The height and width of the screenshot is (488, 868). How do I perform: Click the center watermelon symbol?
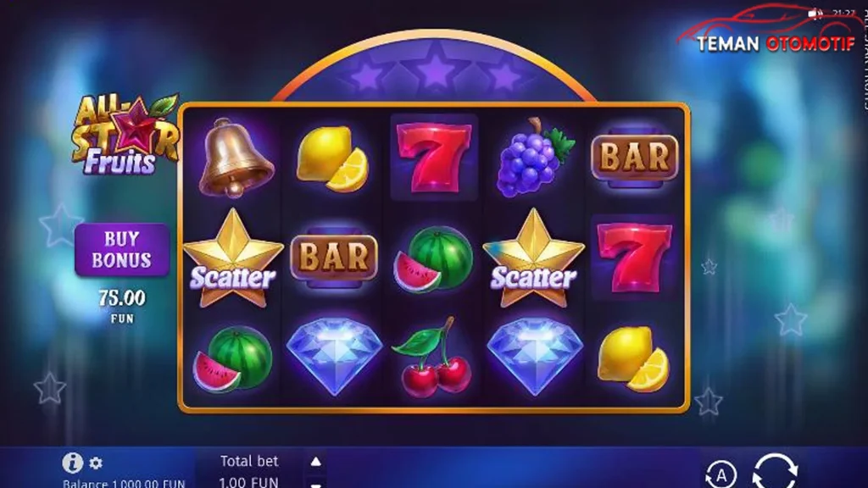tap(434, 258)
